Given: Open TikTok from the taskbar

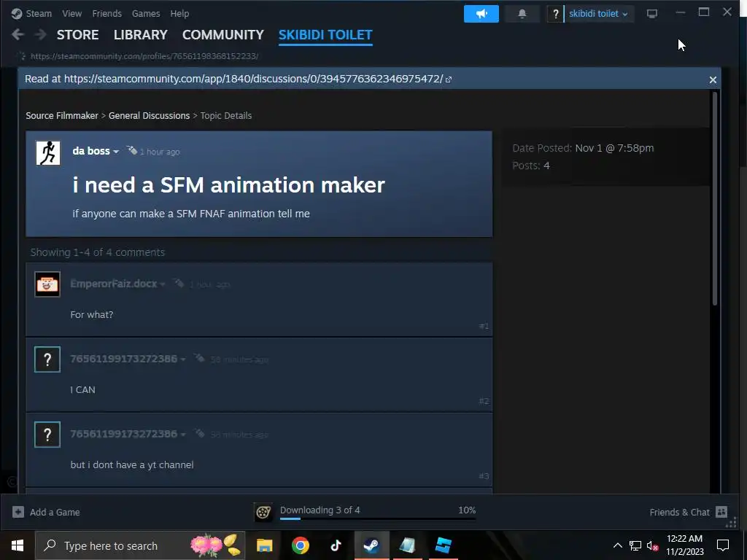Looking at the screenshot, I should pos(336,545).
